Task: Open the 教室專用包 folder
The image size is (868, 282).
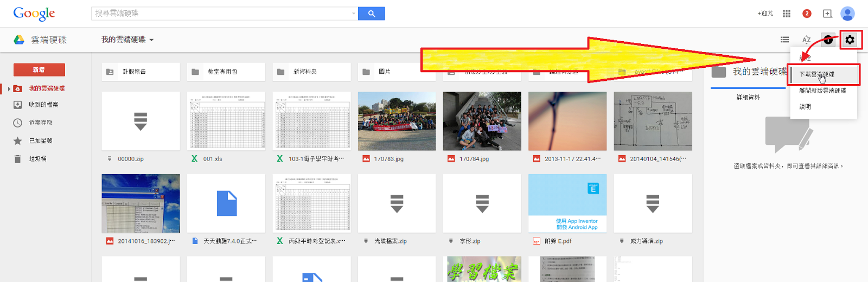Action: (x=226, y=72)
